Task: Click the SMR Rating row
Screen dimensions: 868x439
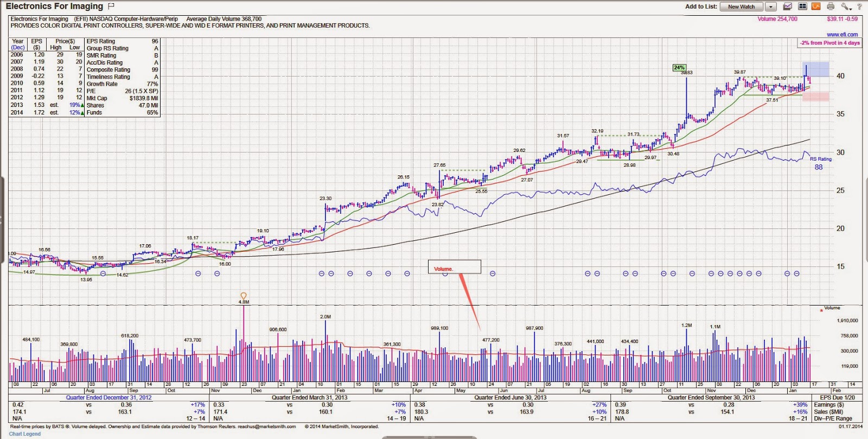Action: [x=123, y=55]
